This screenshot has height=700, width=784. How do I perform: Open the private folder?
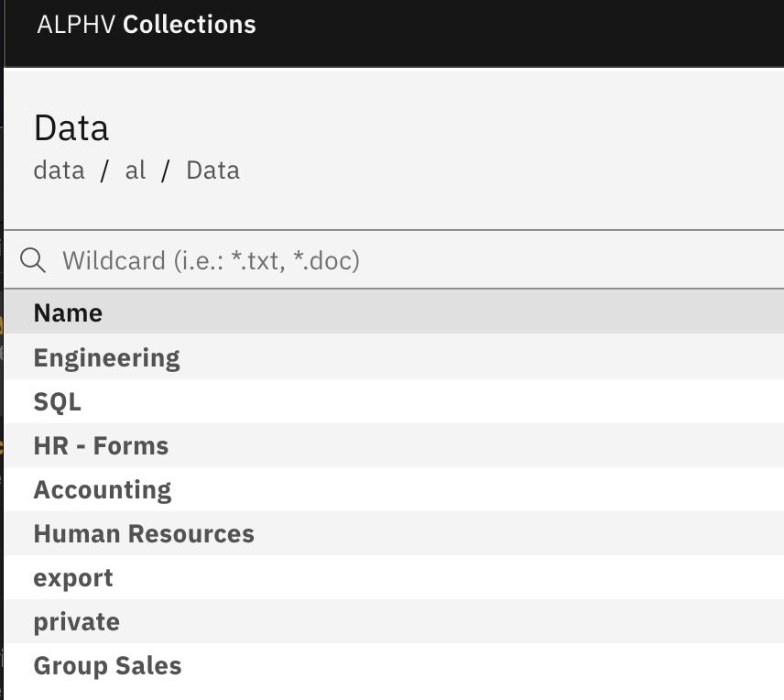point(77,622)
